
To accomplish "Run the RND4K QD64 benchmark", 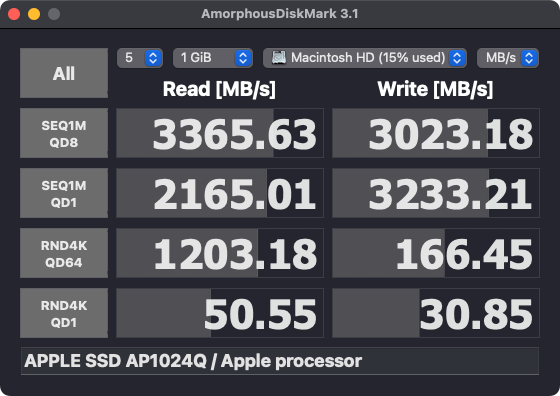I will click(x=64, y=253).
